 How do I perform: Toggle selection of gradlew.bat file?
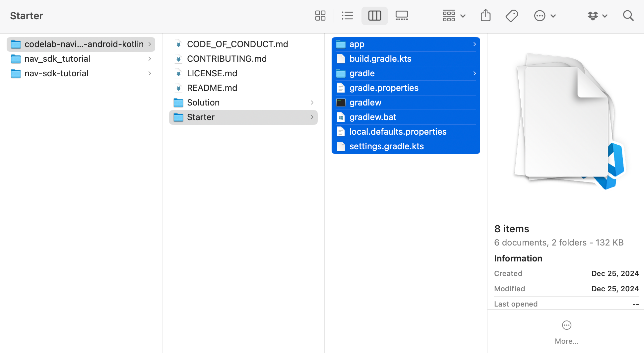[373, 117]
